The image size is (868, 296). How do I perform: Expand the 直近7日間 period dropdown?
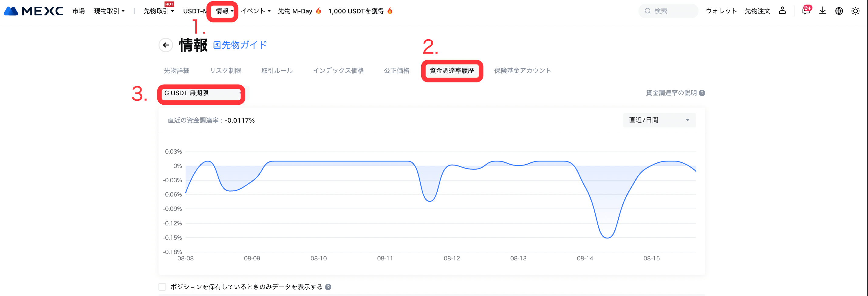pos(659,120)
